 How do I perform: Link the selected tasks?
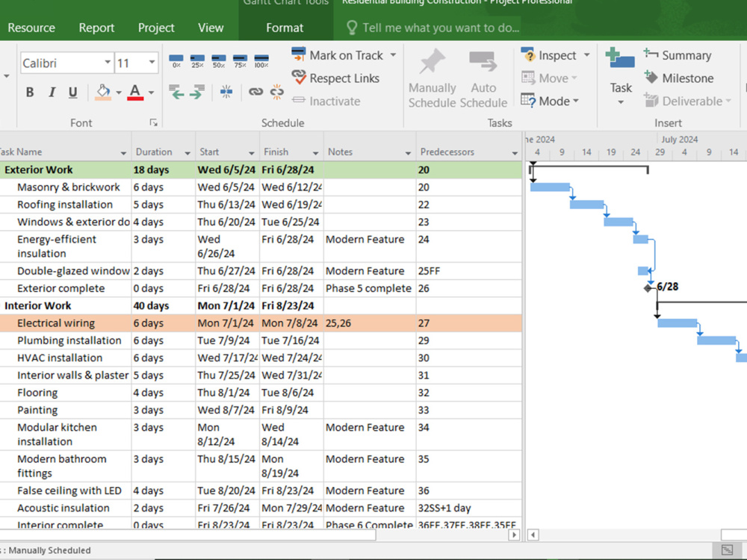pyautogui.click(x=255, y=91)
